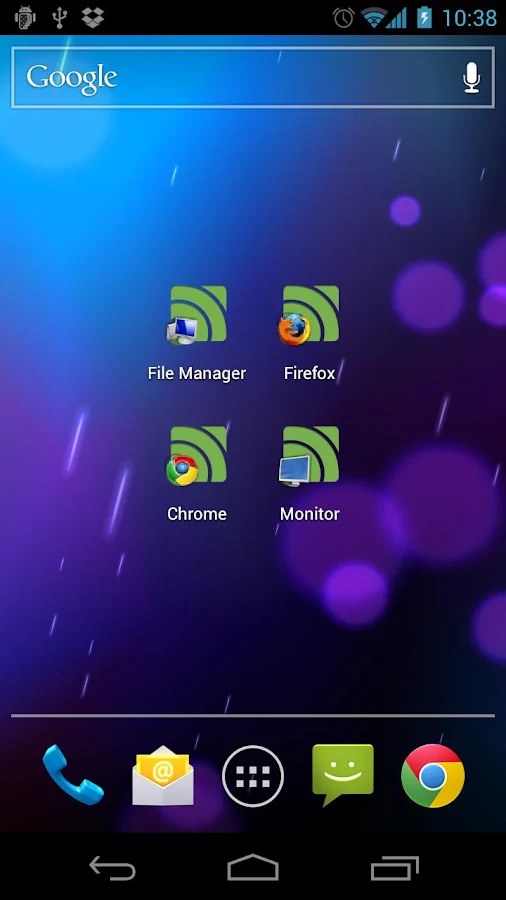This screenshot has width=506, height=900.
Task: Open the Email app in dock
Action: tap(163, 775)
